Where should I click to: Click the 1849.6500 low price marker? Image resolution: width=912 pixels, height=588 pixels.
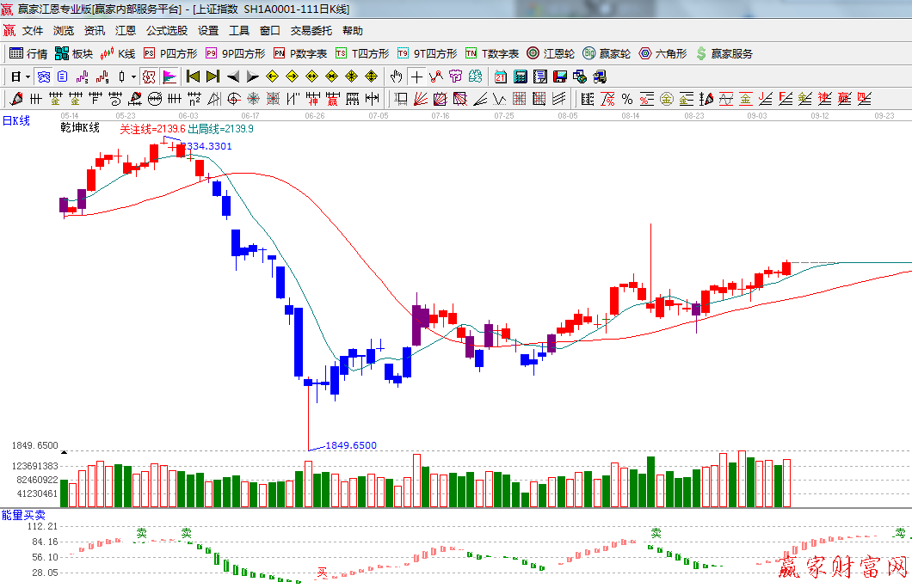(x=351, y=445)
